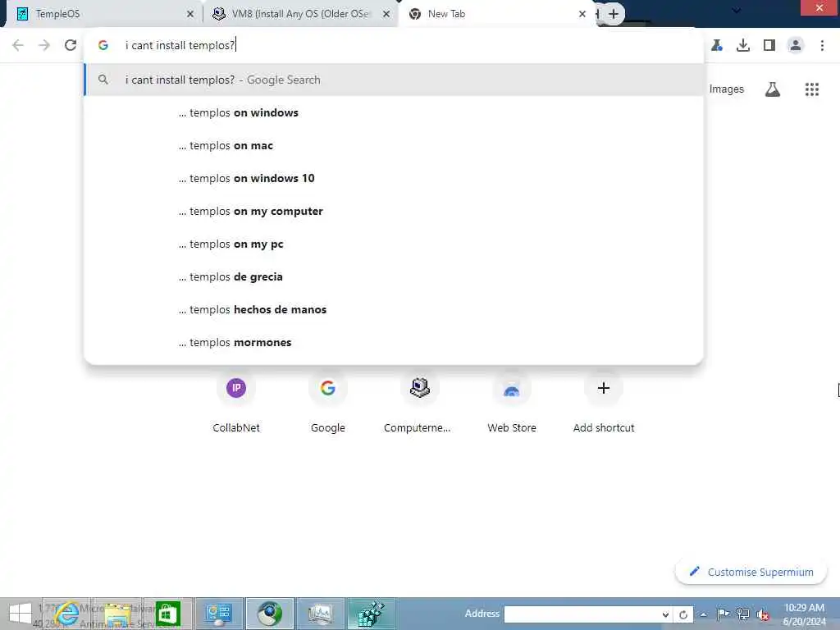Click the Search Labs flask icon on page
This screenshot has height=630, width=840.
pos(773,89)
